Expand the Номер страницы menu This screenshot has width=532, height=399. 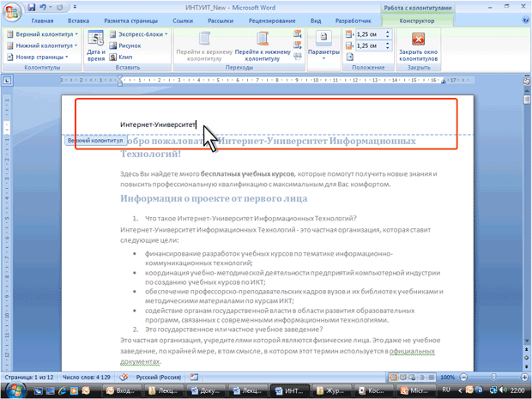37,57
